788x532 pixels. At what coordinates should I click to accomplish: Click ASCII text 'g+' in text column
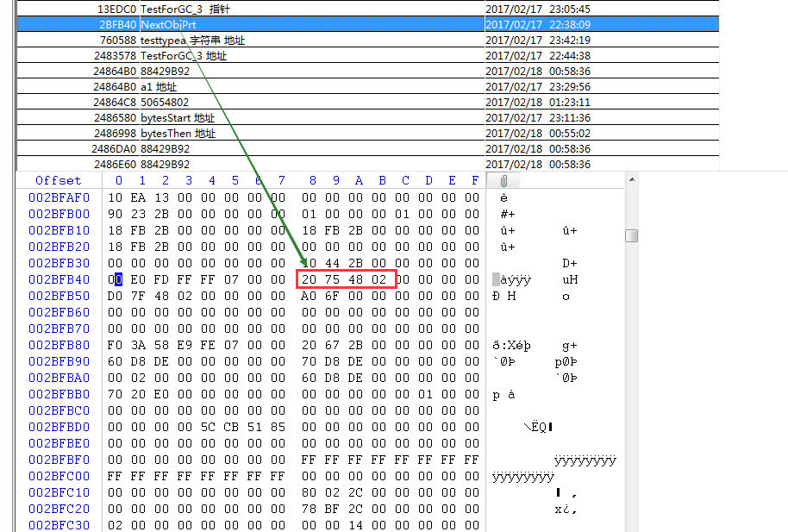(x=570, y=346)
